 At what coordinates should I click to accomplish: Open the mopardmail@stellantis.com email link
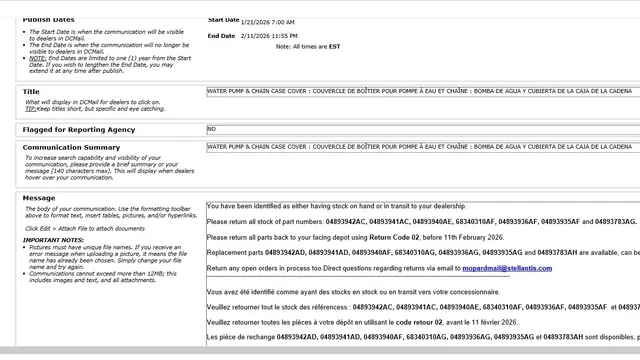tap(507, 268)
